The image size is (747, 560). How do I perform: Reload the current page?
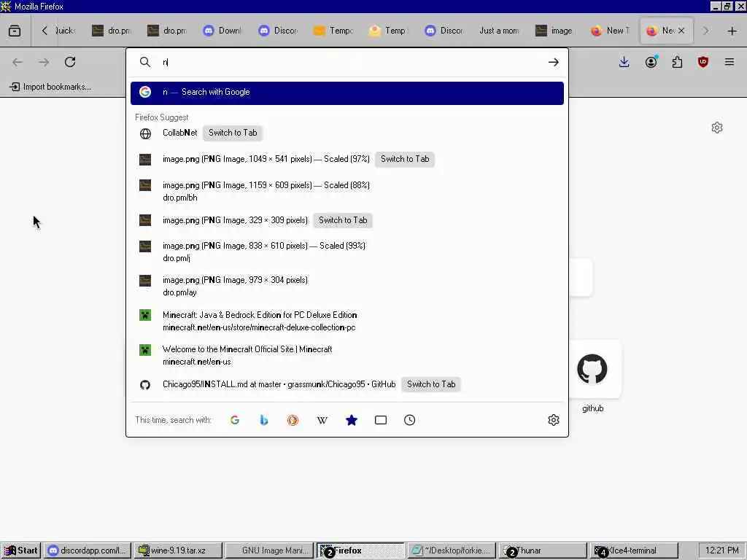70,62
